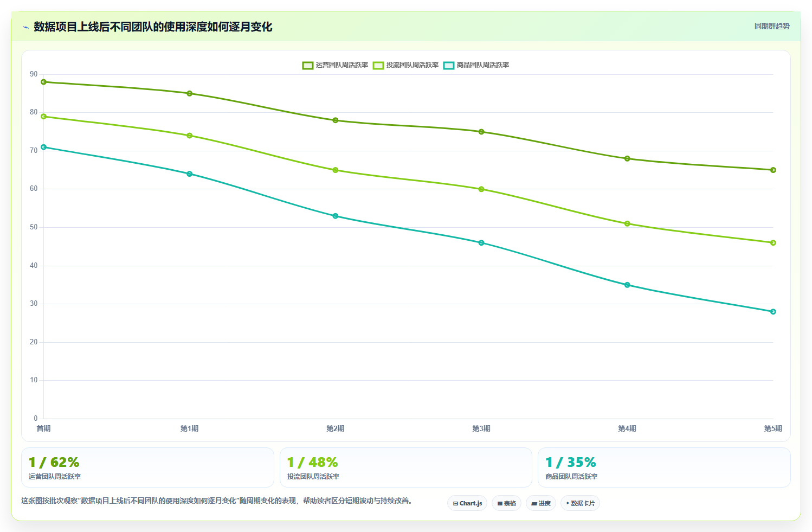Image resolution: width=812 pixels, height=532 pixels.
Task: Select the 运营团队 data point at 第5期
Action: point(773,170)
